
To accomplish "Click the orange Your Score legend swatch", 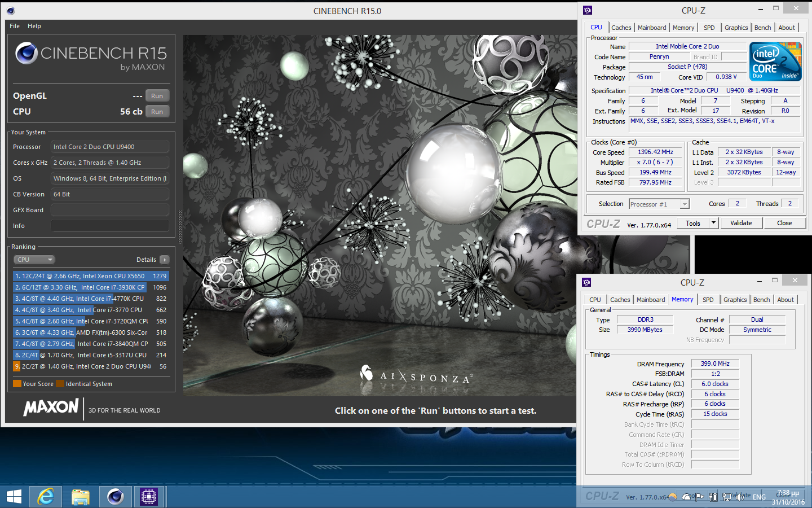I will pos(17,384).
